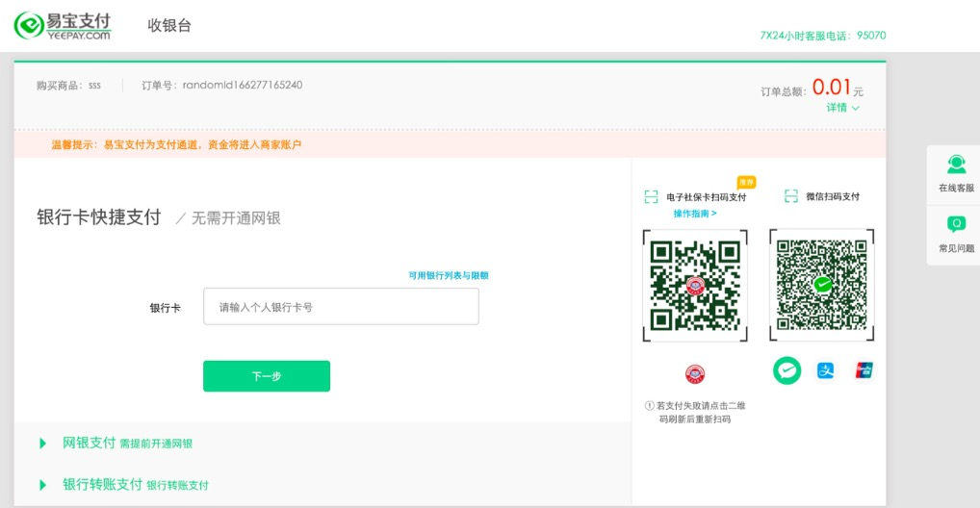Click the 7X24小时客服电话 95070 text
The width and height of the screenshot is (980, 508).
tap(822, 36)
